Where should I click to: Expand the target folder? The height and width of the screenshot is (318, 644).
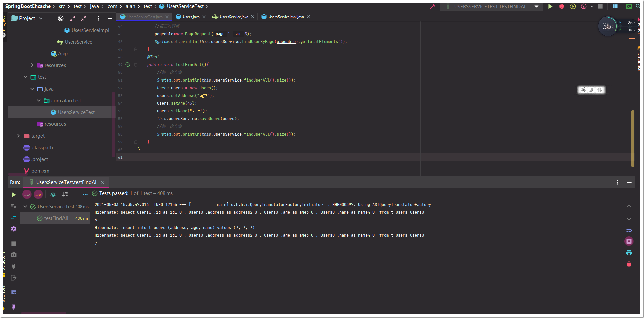[x=18, y=136]
